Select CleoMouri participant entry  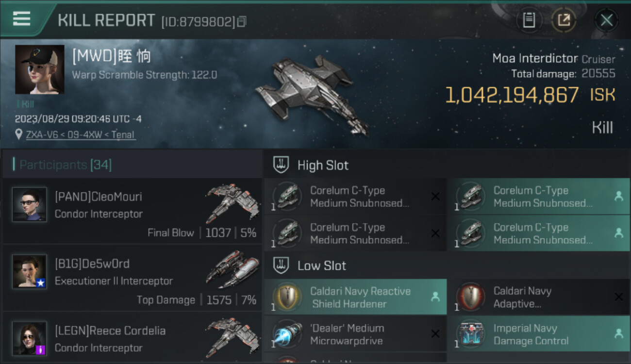(132, 211)
